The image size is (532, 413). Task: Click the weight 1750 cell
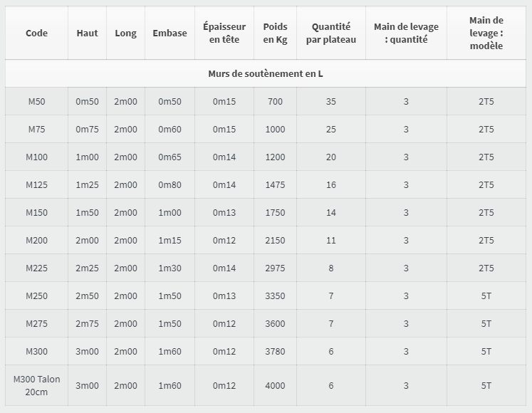click(275, 213)
